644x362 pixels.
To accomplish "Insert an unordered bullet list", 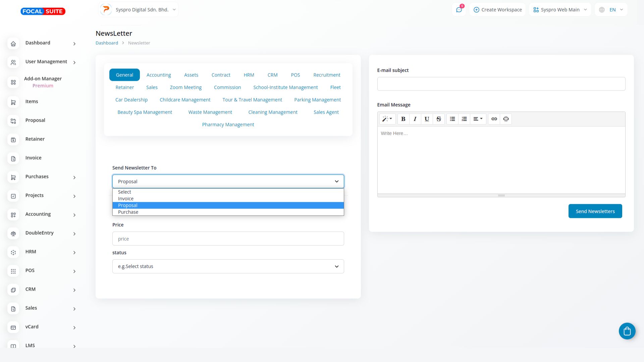I will [452, 119].
